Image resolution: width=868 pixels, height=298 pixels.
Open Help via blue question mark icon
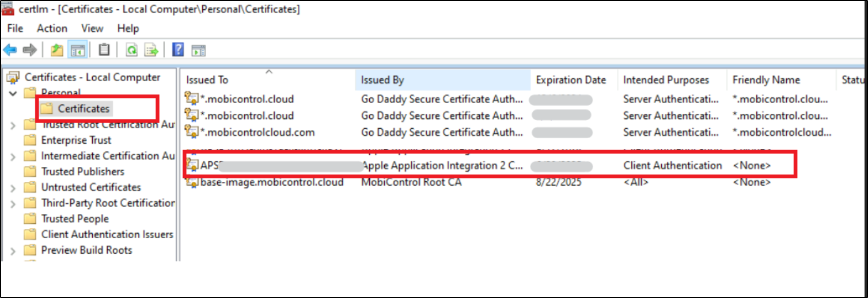[179, 51]
